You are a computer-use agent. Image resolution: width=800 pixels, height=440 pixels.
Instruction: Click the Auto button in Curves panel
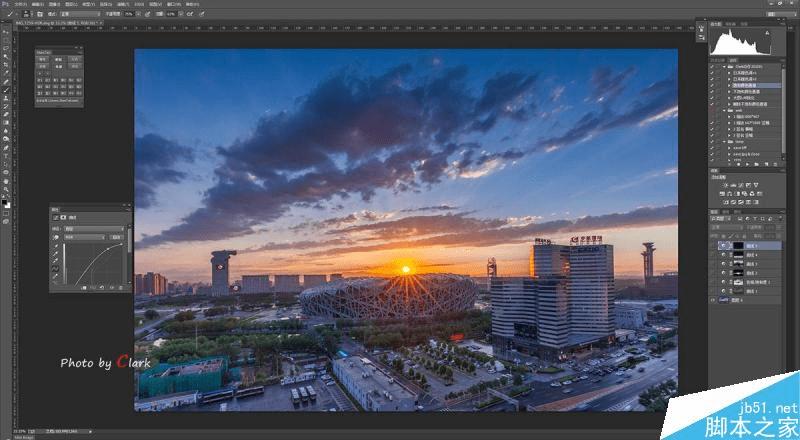[x=116, y=237]
